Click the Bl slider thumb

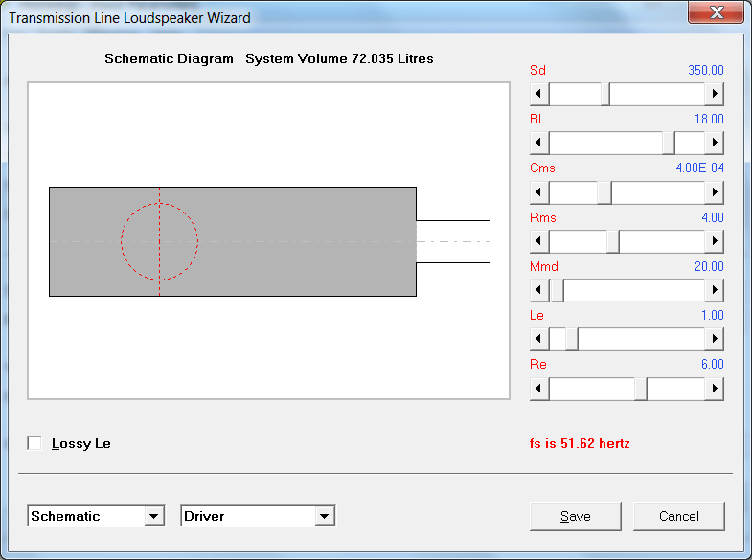[669, 143]
